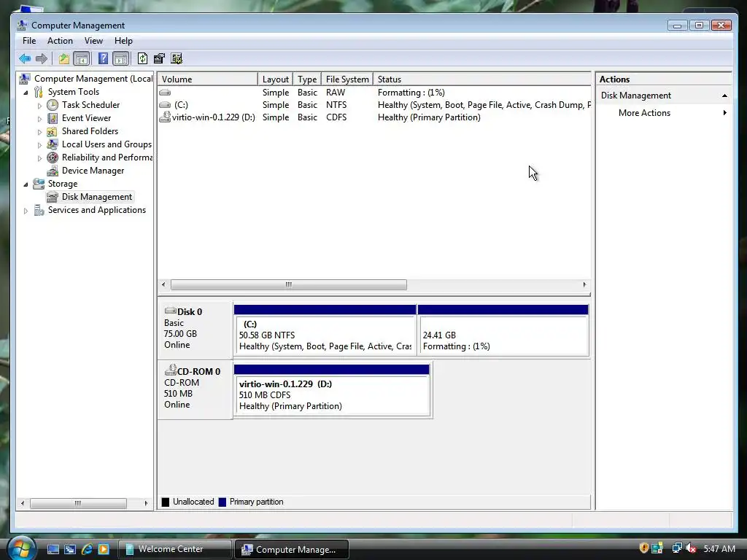The image size is (747, 560).
Task: Click Reliability and Performance icon in tree
Action: (x=53, y=157)
